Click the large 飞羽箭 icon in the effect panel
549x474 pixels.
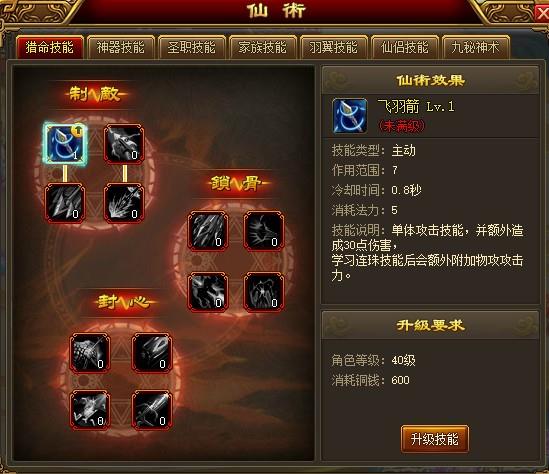350,116
